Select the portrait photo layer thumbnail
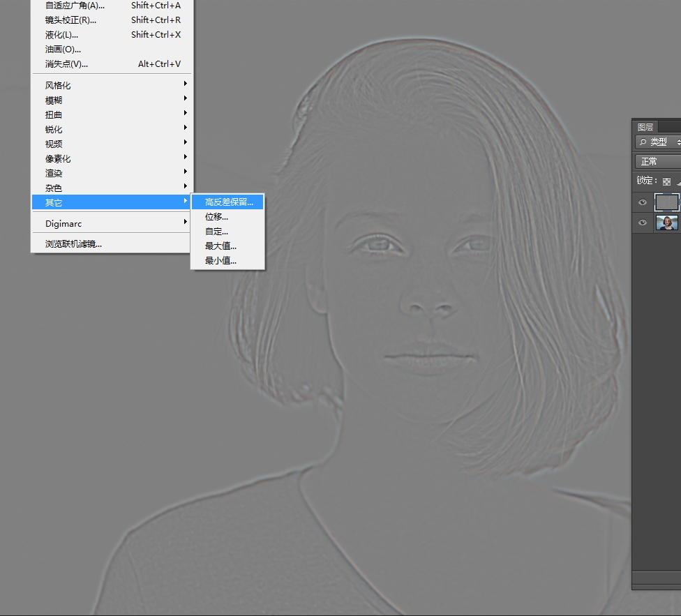 click(x=666, y=223)
